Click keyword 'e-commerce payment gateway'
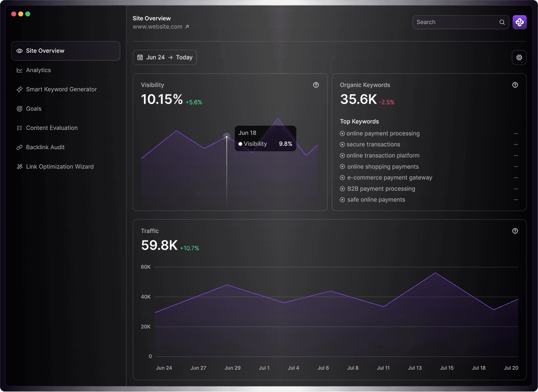The width and height of the screenshot is (538, 392). (389, 178)
